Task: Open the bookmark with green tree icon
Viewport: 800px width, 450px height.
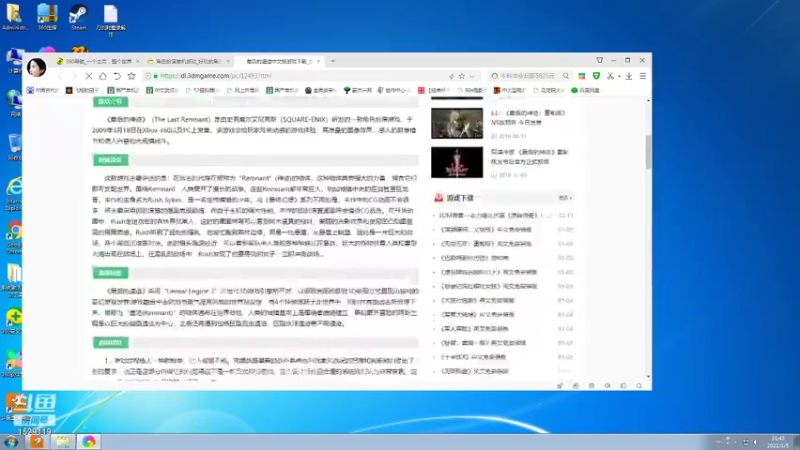Action: tap(358, 90)
